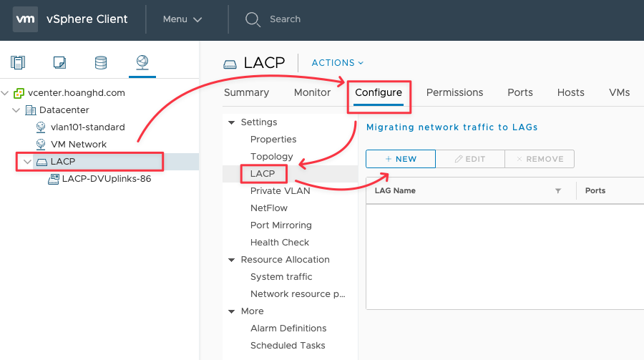
Task: Click the Search input field
Action: (285, 19)
